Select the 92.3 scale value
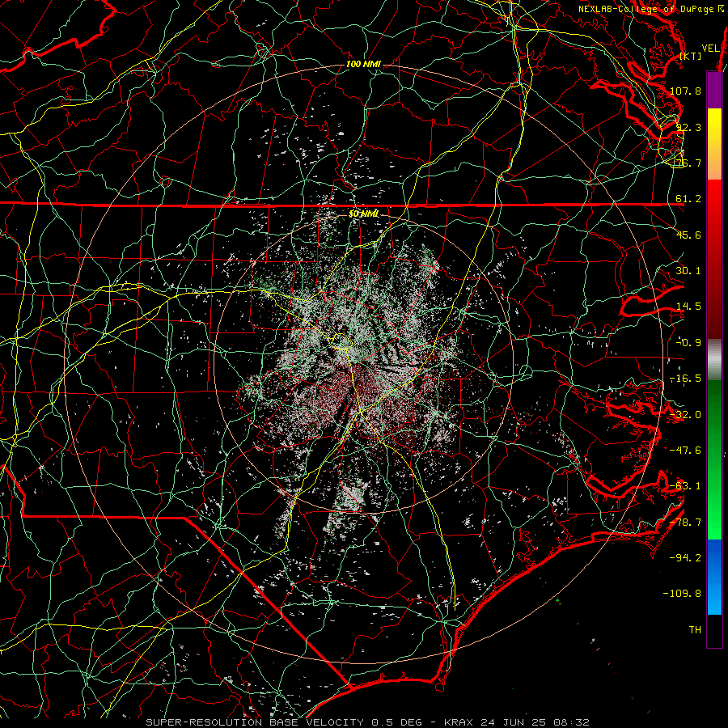This screenshot has width=728, height=728. pos(688,127)
